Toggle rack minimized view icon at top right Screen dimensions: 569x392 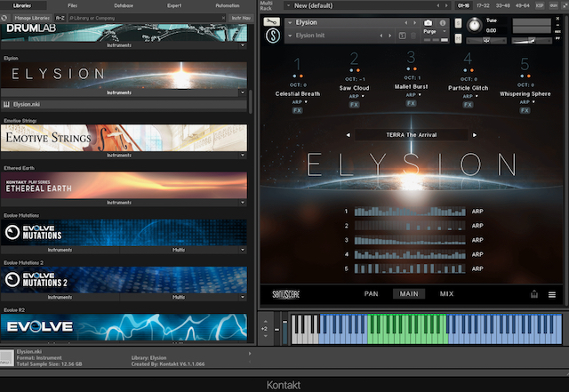tap(564, 5)
